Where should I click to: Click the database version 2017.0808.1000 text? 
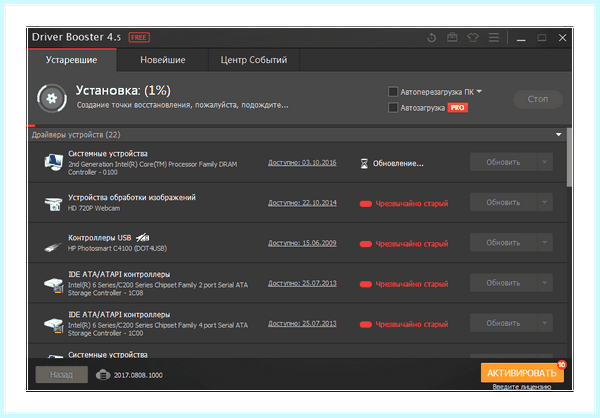(x=138, y=375)
